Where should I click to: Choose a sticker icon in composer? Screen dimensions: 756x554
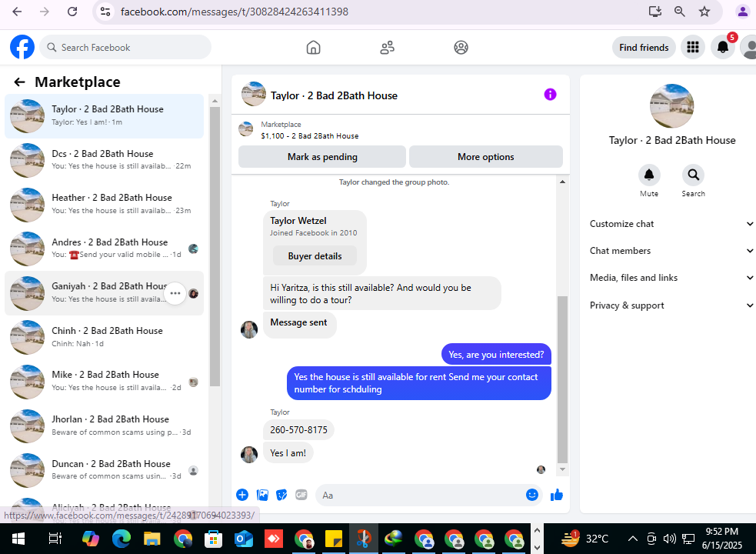281,495
